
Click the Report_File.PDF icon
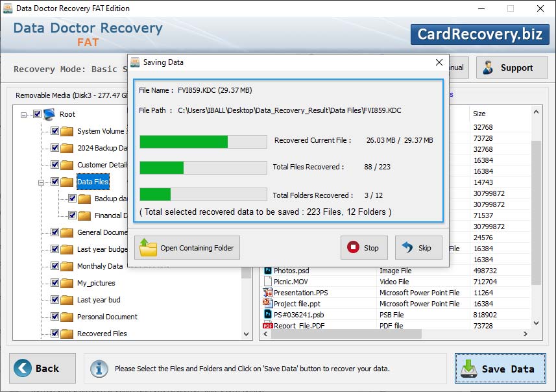click(x=268, y=325)
